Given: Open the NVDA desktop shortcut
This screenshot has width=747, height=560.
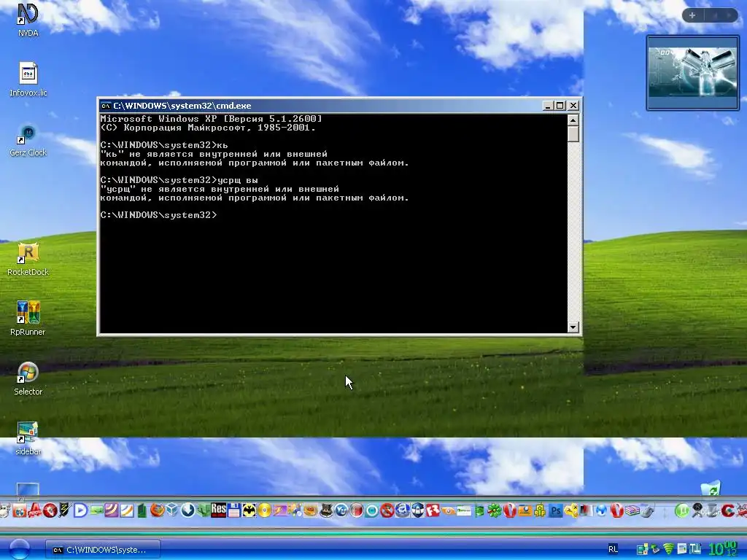Looking at the screenshot, I should pos(28,19).
